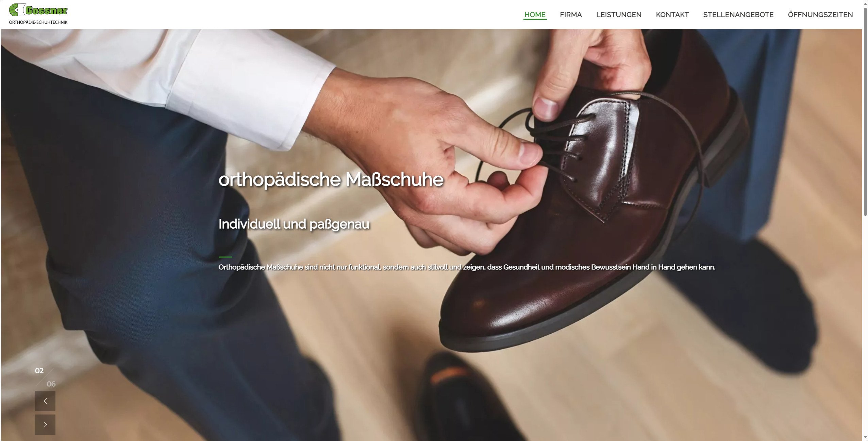View STELLENANGEBOTE job listings
Screen dimensions: 868x441
click(x=738, y=15)
